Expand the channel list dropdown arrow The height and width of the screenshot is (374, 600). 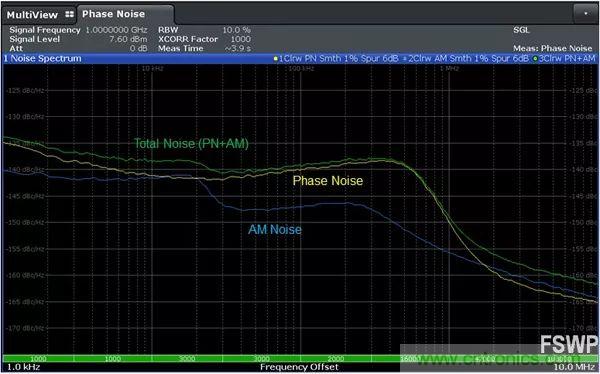tap(585, 13)
